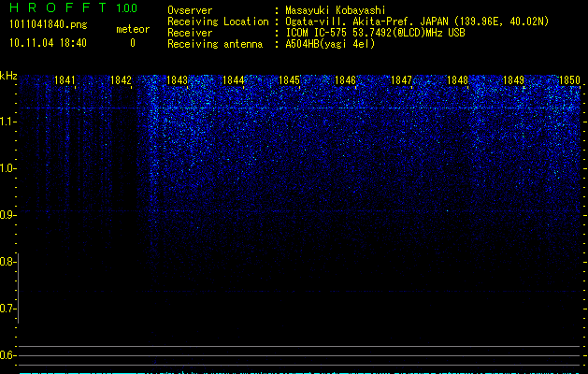This screenshot has width=588, height=374.
Task: Click the 1841 time marker
Action: (65, 80)
